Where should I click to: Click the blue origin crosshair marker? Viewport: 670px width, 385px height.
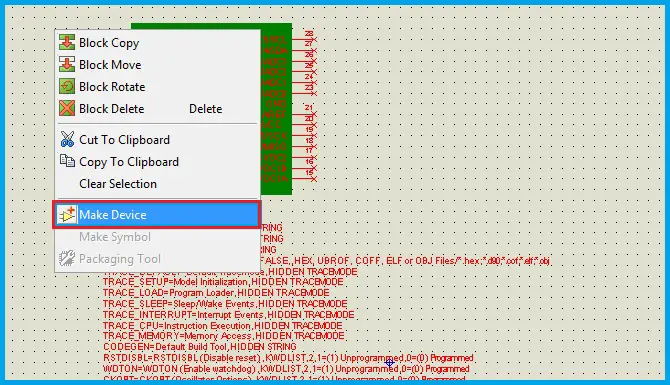point(389,363)
